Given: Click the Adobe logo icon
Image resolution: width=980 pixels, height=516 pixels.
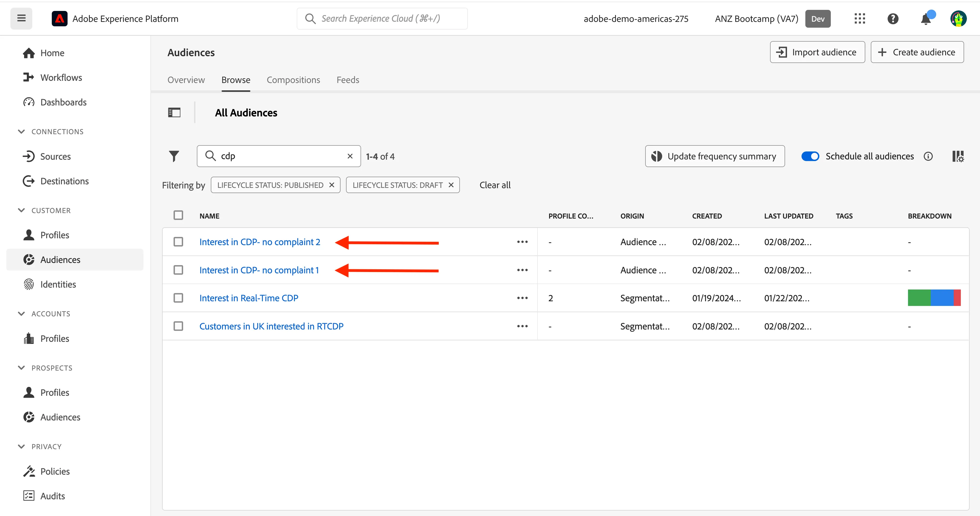Looking at the screenshot, I should point(59,19).
